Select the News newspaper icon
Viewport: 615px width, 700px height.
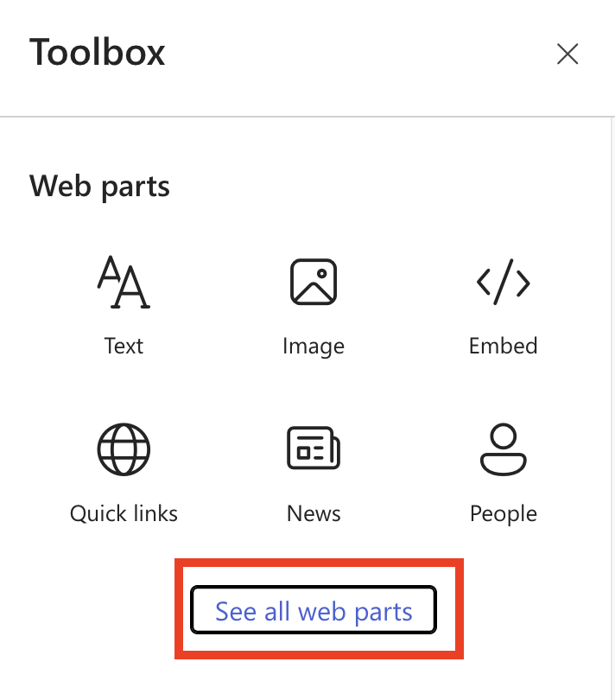point(314,449)
